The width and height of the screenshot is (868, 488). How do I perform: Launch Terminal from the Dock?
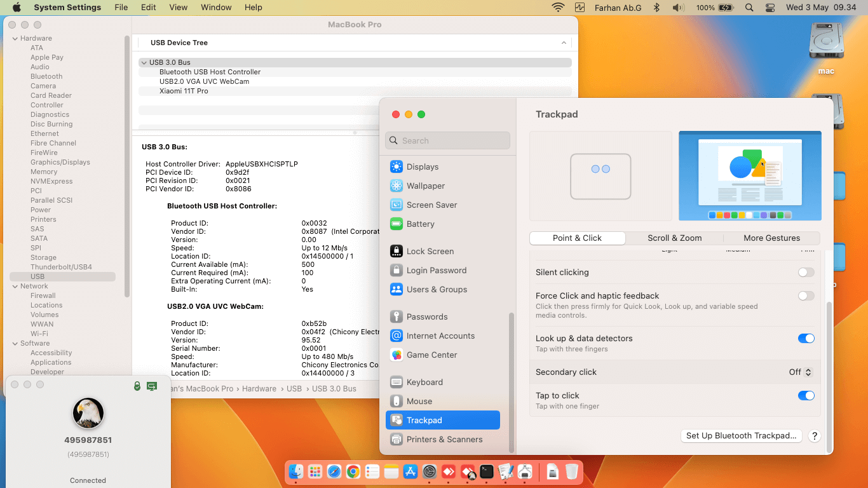click(487, 471)
